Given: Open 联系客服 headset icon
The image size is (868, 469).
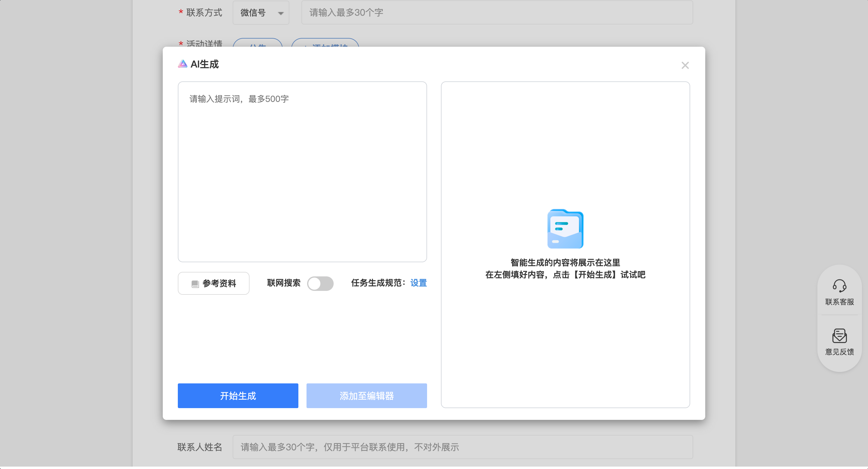Looking at the screenshot, I should pyautogui.click(x=839, y=286).
